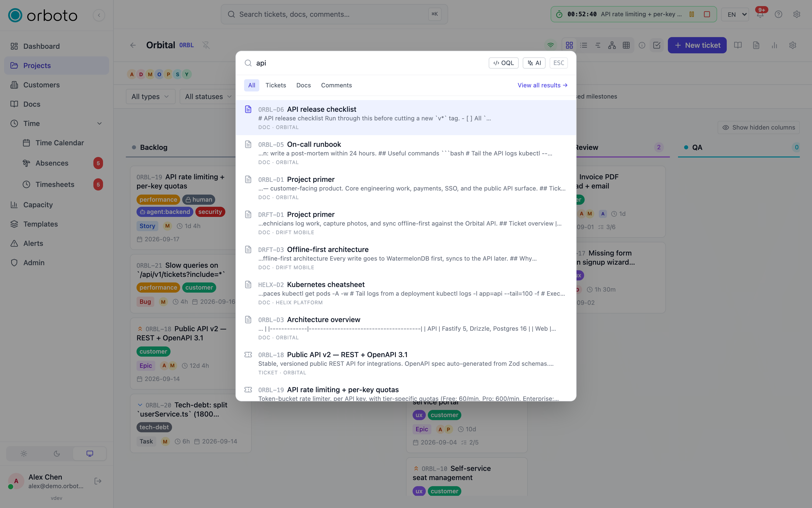Select the Comments tab in search results
This screenshot has width=812, height=508.
[x=336, y=85]
